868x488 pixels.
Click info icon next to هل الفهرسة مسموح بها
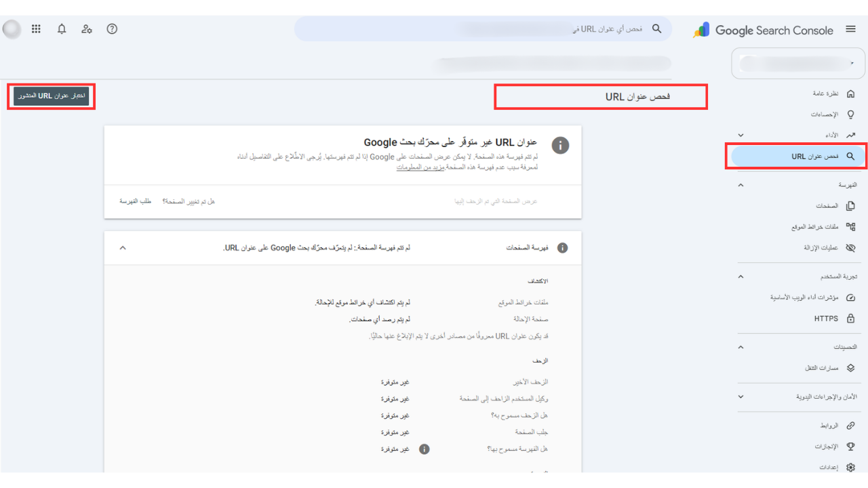click(425, 449)
